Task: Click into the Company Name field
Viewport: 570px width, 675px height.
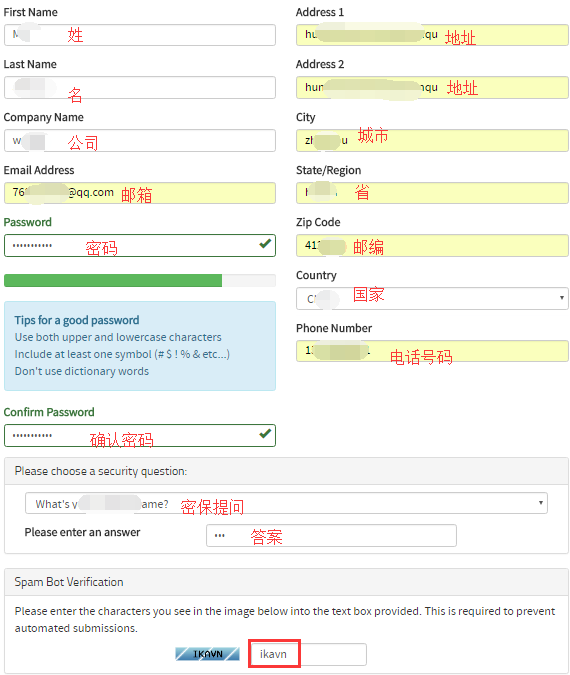Action: point(140,141)
